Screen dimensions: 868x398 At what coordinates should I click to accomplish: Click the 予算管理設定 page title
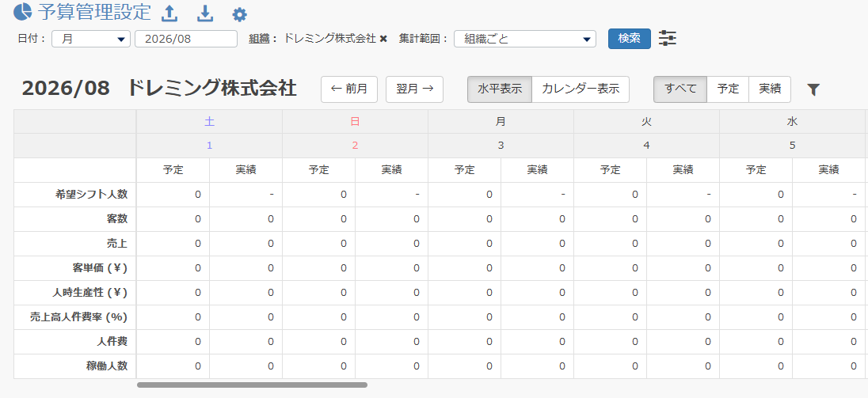[x=94, y=12]
